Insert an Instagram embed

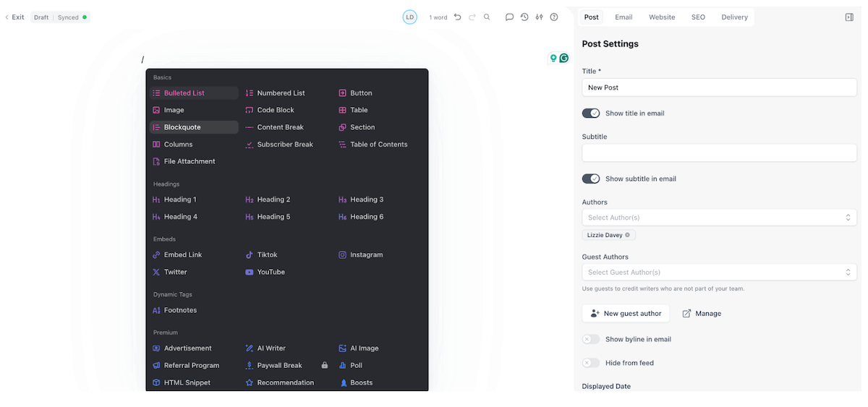pyautogui.click(x=361, y=255)
